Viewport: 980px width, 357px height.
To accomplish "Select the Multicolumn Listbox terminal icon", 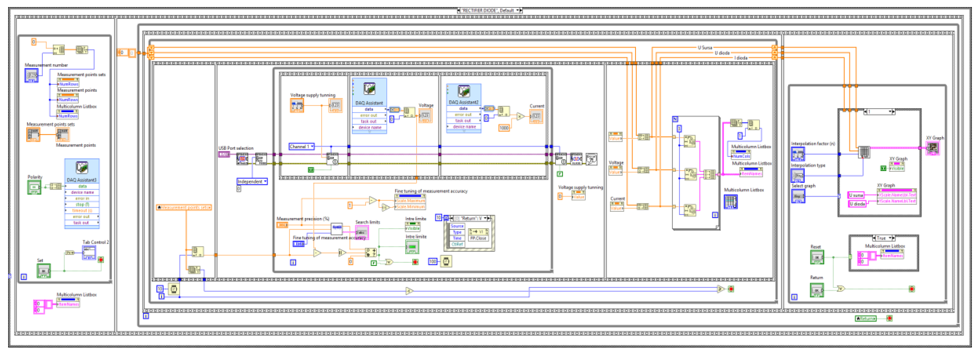I will coord(731,202).
